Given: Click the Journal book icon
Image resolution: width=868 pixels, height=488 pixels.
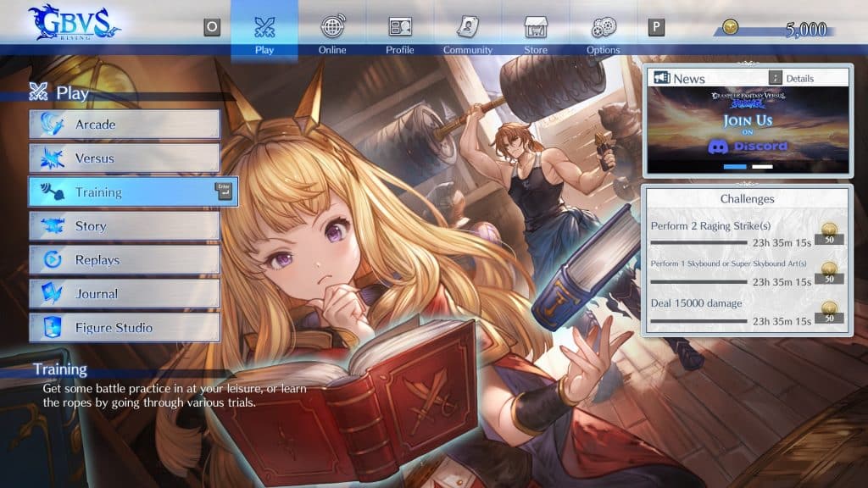Looking at the screenshot, I should click(x=53, y=293).
